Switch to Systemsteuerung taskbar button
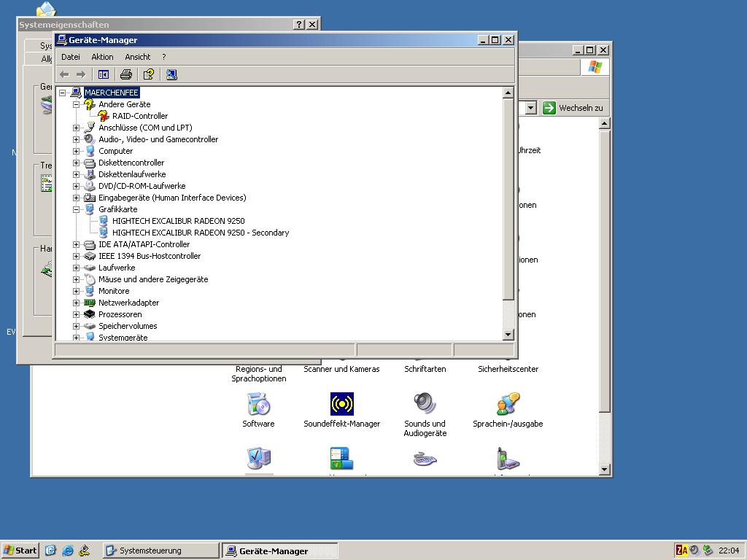747x560 pixels. pos(160,551)
